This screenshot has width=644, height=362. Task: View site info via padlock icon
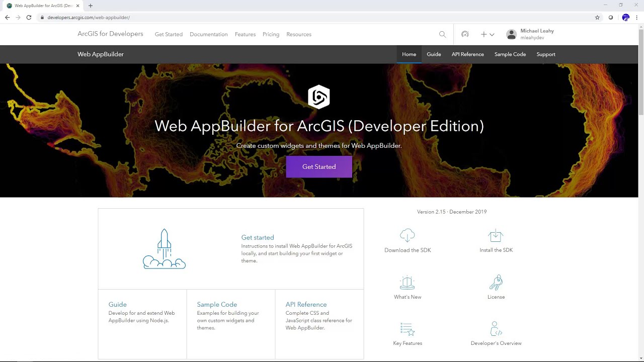(x=42, y=18)
